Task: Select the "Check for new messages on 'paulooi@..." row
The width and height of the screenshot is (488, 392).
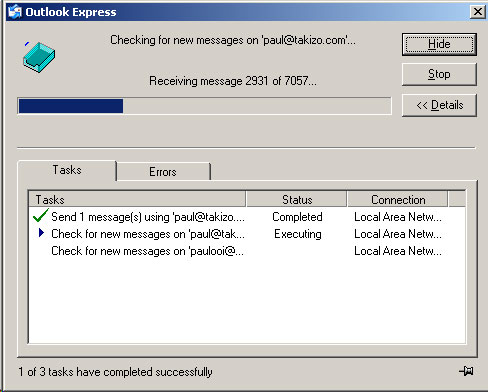Action: point(247,251)
